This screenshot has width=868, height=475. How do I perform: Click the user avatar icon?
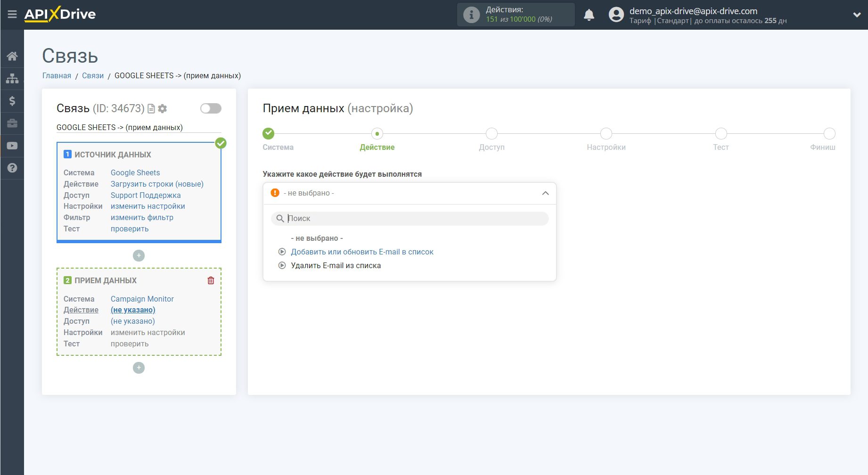tap(616, 15)
